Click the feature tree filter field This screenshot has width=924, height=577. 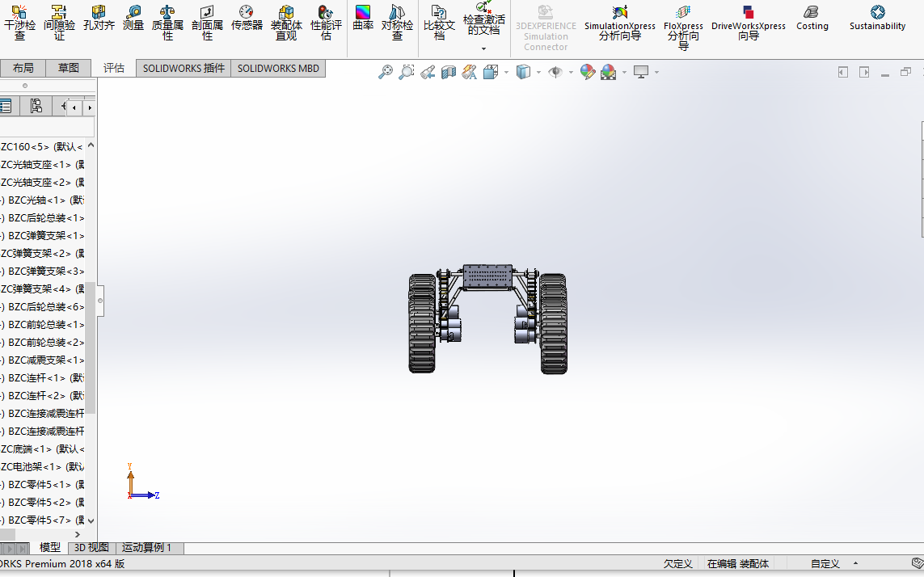click(x=47, y=127)
